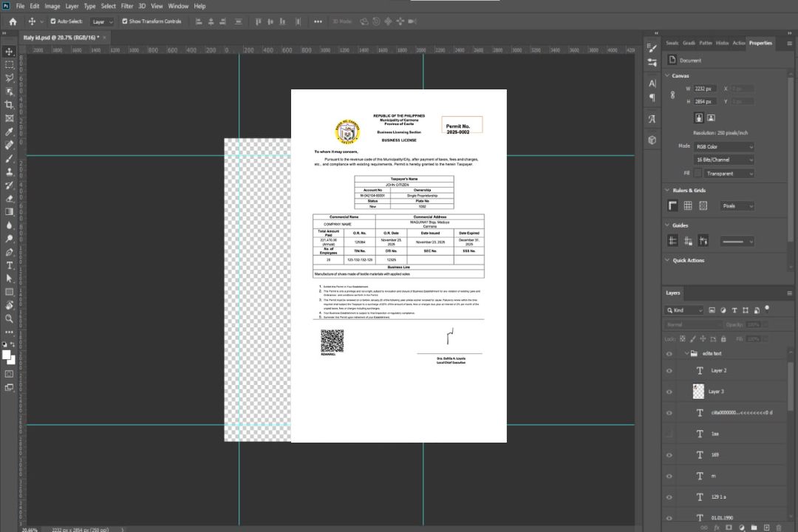
Task: Select the Rectangle shape tool
Action: [9, 292]
